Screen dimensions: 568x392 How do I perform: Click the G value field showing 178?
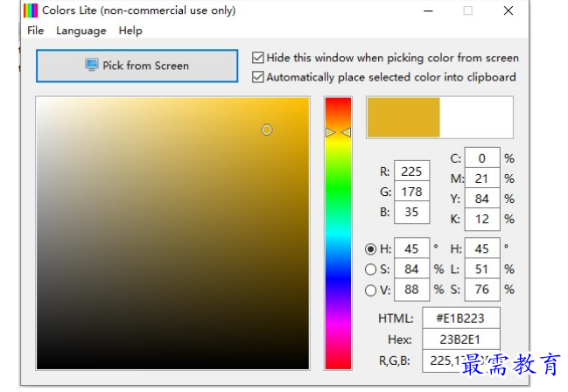tap(411, 192)
